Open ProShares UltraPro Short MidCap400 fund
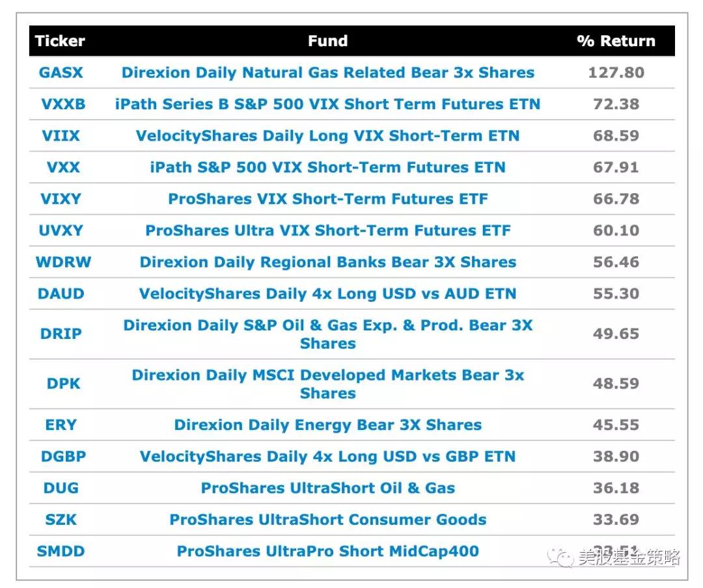This screenshot has height=588, width=703. pos(327,552)
